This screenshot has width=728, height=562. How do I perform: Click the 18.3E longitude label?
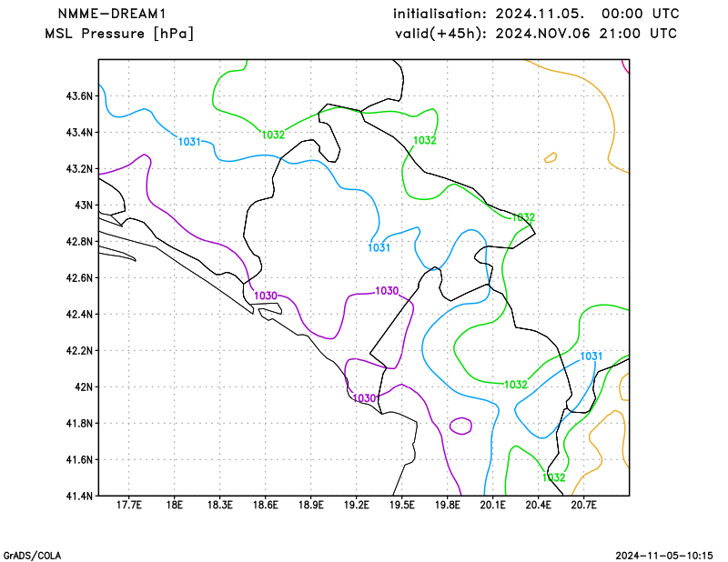pos(220,506)
